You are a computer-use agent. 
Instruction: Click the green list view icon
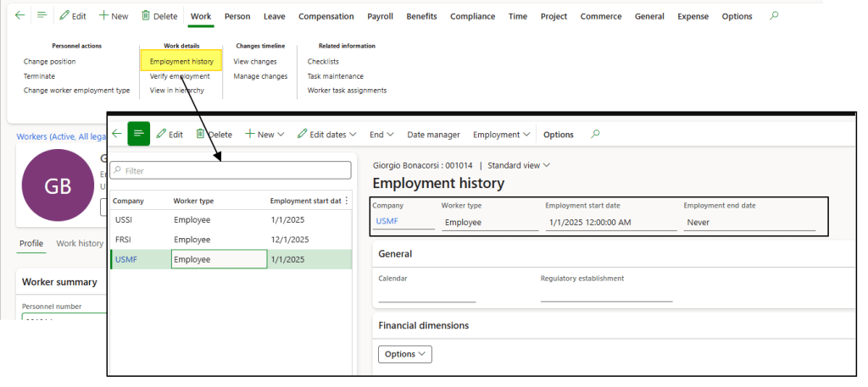point(139,134)
